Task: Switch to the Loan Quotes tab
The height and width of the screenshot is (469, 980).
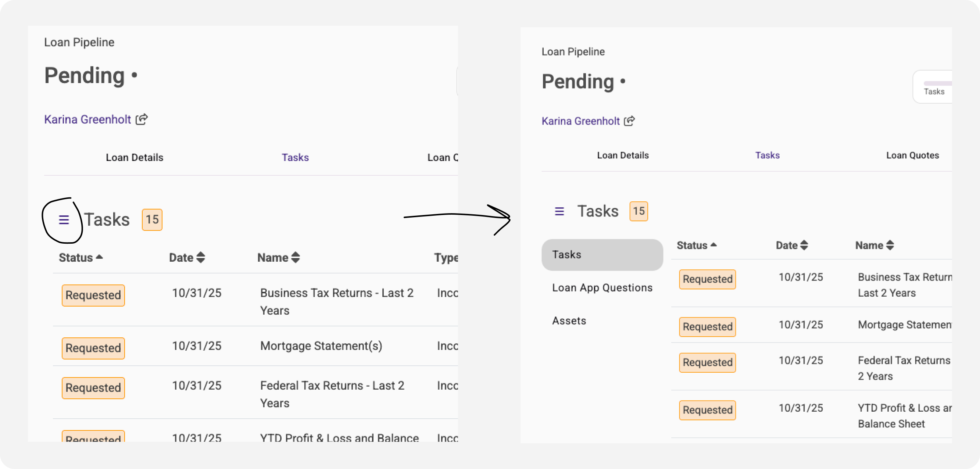Action: click(912, 155)
